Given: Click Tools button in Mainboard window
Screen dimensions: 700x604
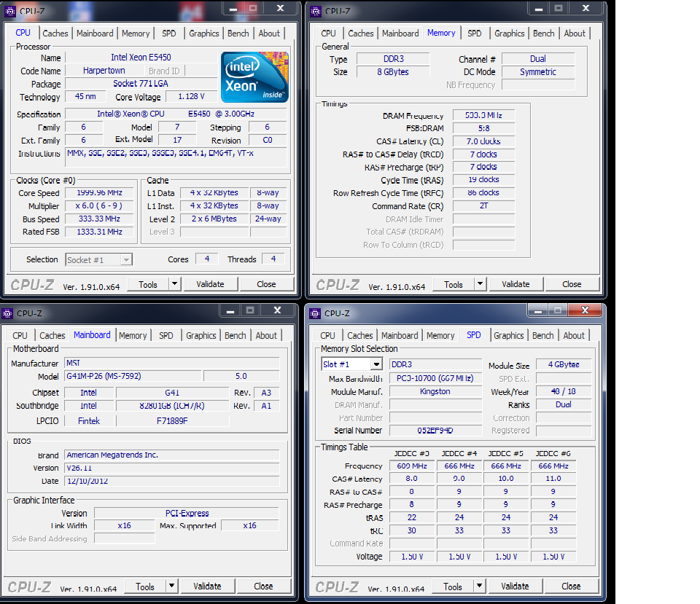Looking at the screenshot, I should coord(144,587).
